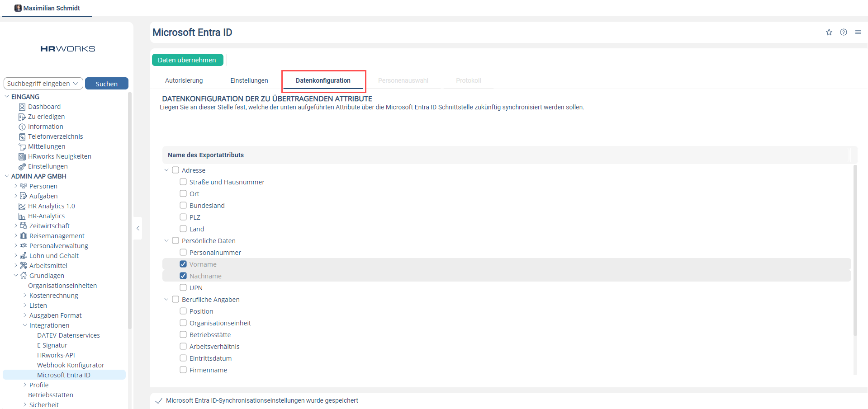Collapse the Adresse attribute group
The image size is (868, 409).
[166, 170]
